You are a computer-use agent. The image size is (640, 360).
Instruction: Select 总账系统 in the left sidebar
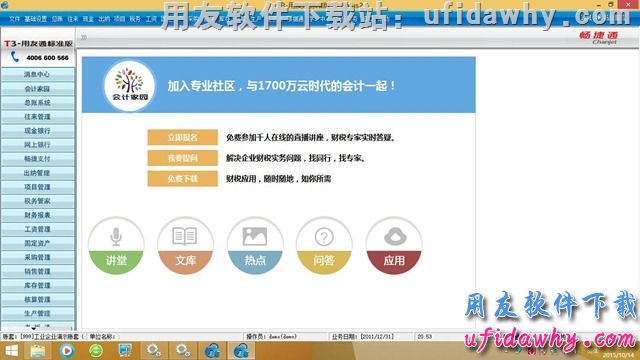(x=38, y=102)
